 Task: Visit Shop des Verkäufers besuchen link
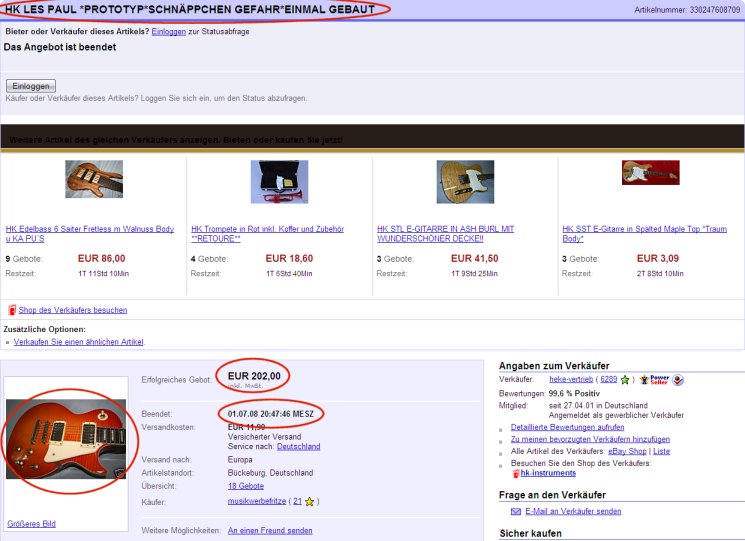pos(73,310)
